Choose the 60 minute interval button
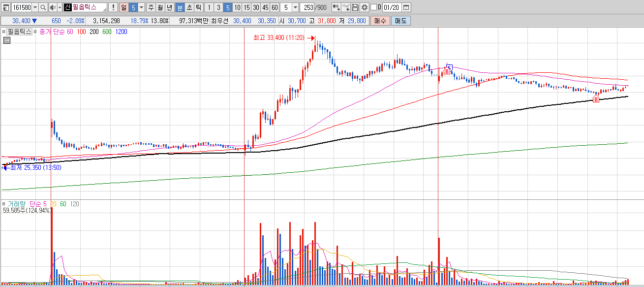Viewport: 644px width, 287px height. click(x=275, y=7)
